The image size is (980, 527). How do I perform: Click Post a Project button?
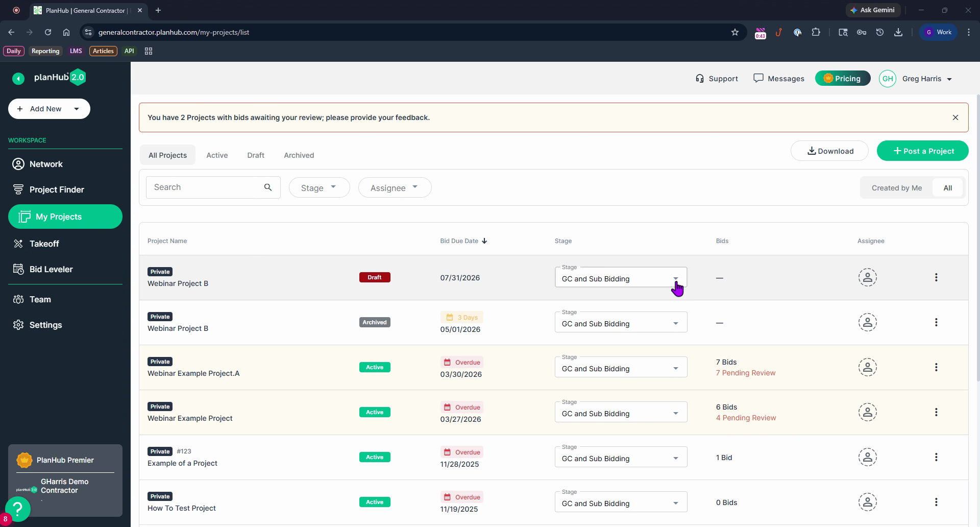922,151
